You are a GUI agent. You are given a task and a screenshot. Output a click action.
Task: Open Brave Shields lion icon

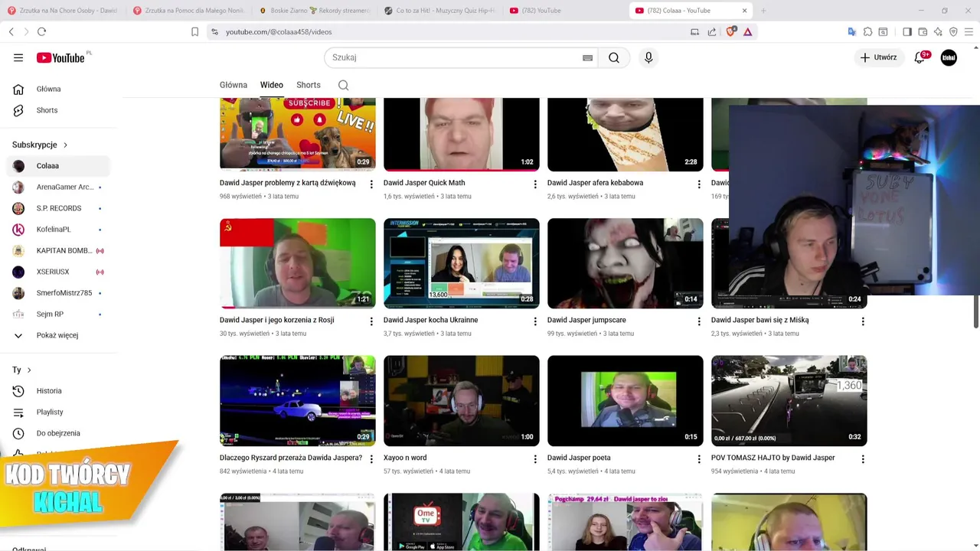[x=730, y=31]
